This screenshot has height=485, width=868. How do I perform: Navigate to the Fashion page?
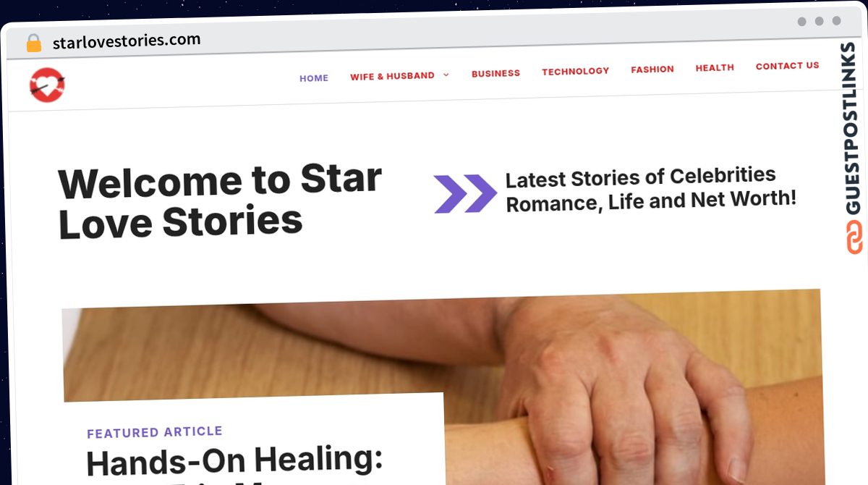click(652, 69)
